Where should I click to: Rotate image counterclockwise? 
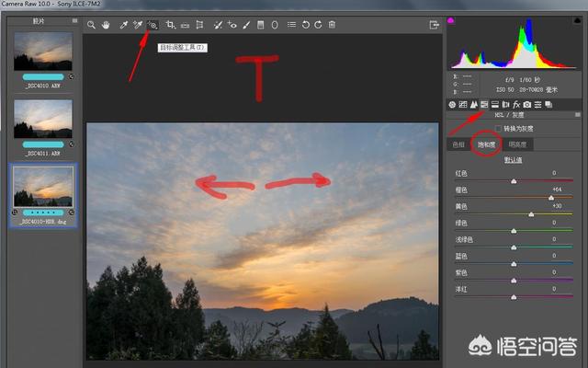tap(306, 25)
